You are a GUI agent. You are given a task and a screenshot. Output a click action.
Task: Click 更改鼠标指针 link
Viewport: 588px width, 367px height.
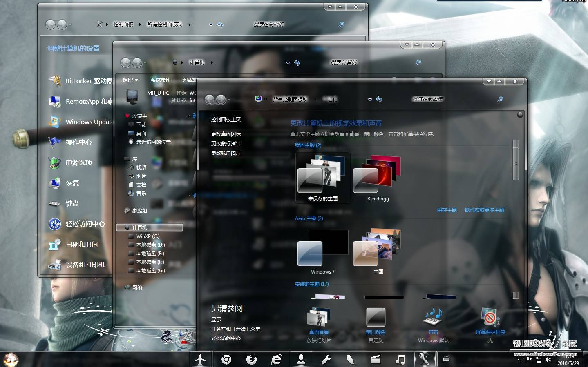pos(226,143)
